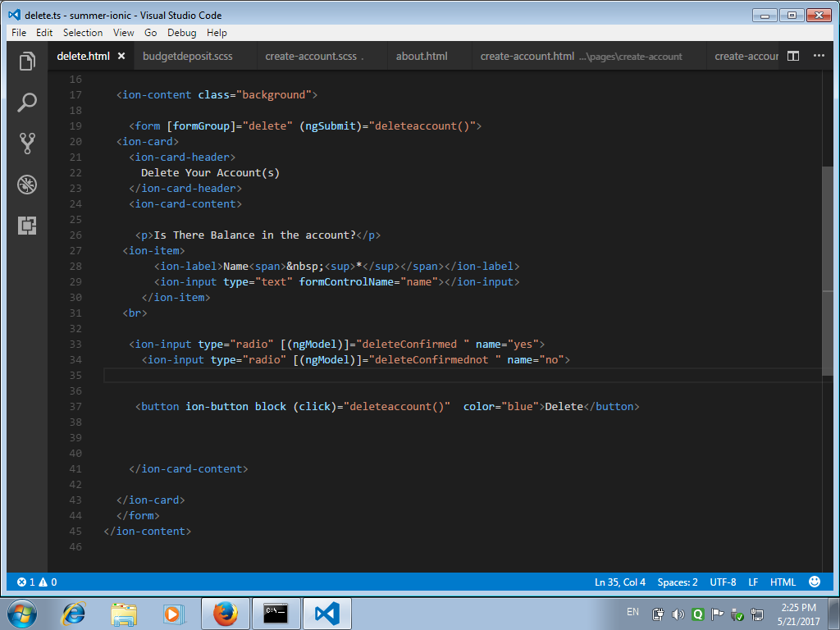
Task: Click the text "Delete Your Account(s)"
Action: pyautogui.click(x=210, y=172)
